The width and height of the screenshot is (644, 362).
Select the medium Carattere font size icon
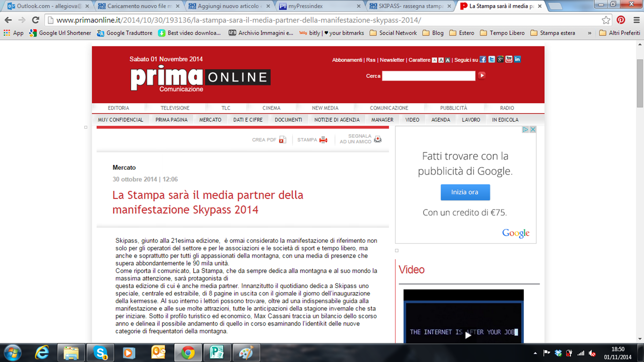(441, 60)
